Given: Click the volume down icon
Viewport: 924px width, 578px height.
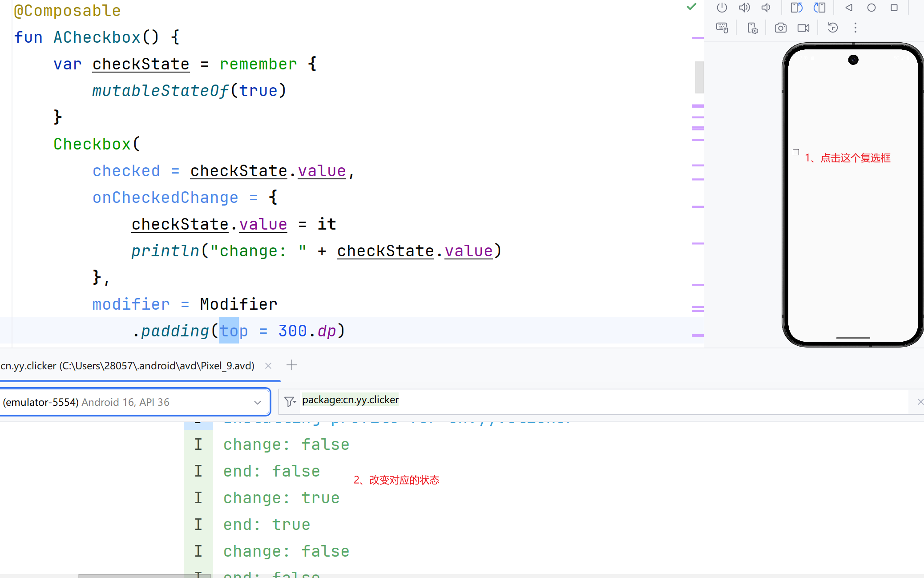Looking at the screenshot, I should [766, 8].
